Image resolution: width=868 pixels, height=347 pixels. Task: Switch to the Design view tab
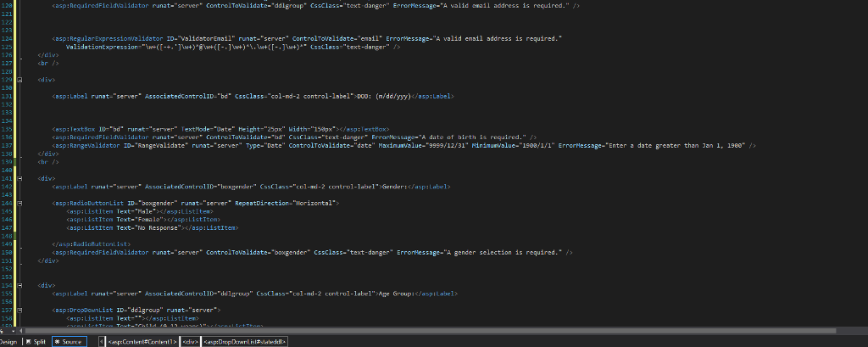[x=8, y=342]
